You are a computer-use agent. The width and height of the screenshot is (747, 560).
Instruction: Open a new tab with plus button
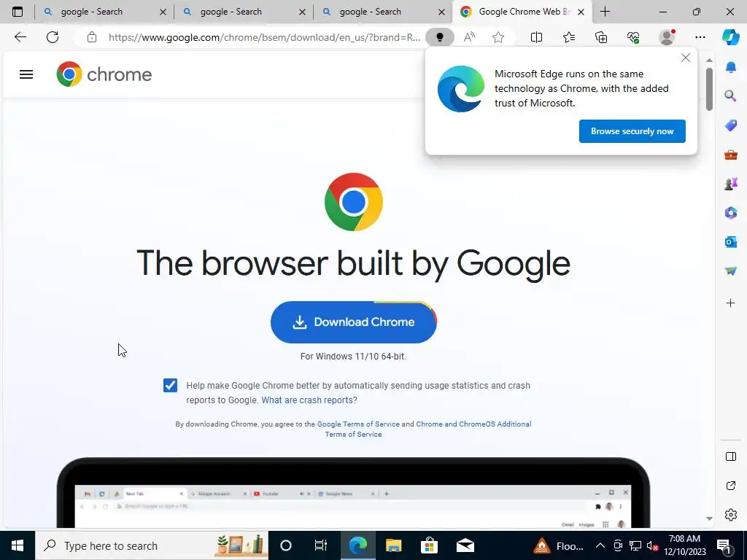(x=605, y=12)
